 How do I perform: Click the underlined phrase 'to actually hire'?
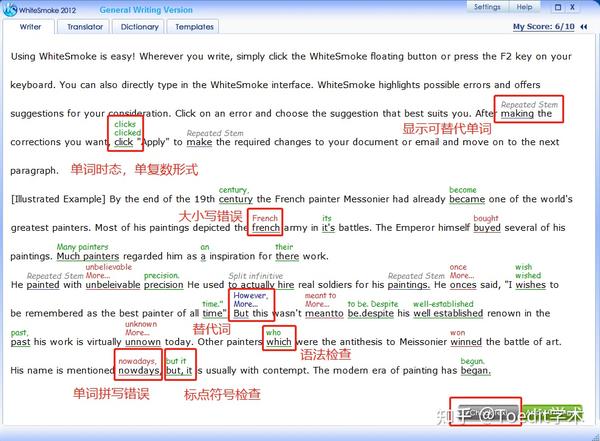coord(261,285)
